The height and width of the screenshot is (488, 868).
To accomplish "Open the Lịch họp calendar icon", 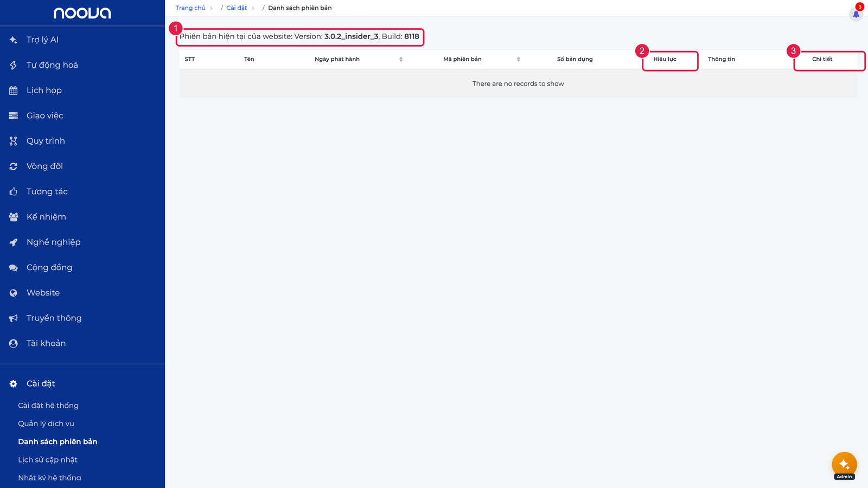I will click(14, 91).
